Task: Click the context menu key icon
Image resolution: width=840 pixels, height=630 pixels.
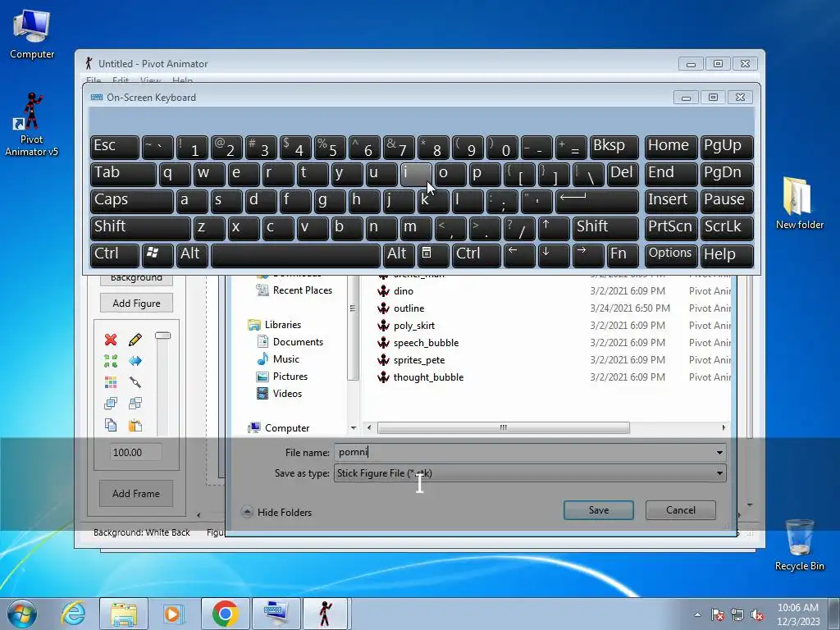Action: [x=433, y=255]
